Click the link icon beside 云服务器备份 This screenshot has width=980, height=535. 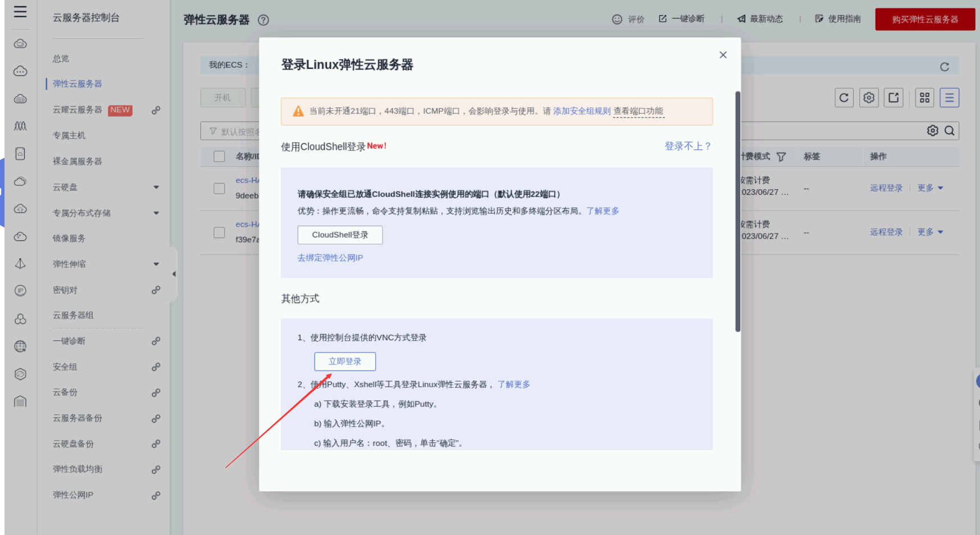pos(156,419)
